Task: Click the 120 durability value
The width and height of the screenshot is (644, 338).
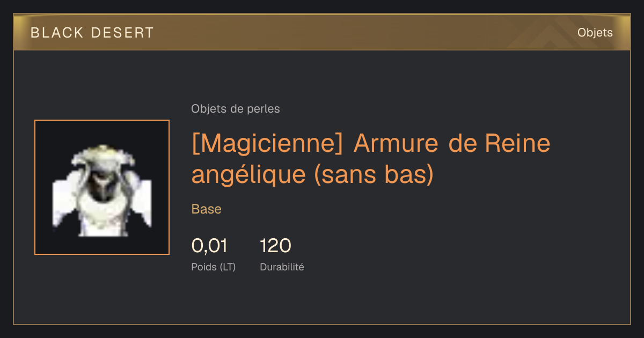Action: pos(275,246)
